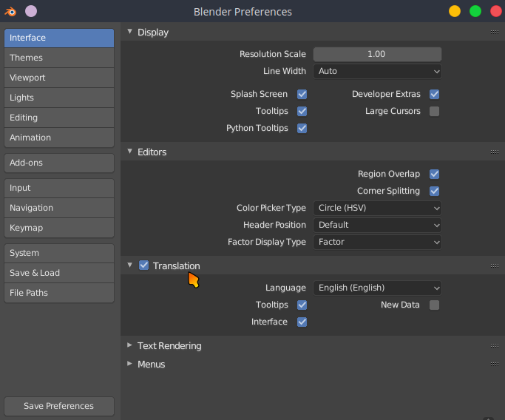Open the Language dropdown
Viewport: 505px width, 420px height.
[377, 288]
